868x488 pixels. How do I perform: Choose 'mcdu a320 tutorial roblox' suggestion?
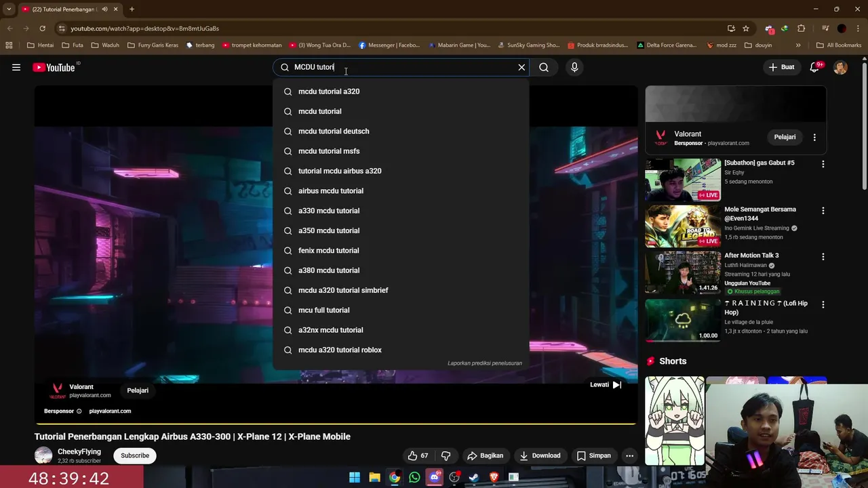click(400, 350)
